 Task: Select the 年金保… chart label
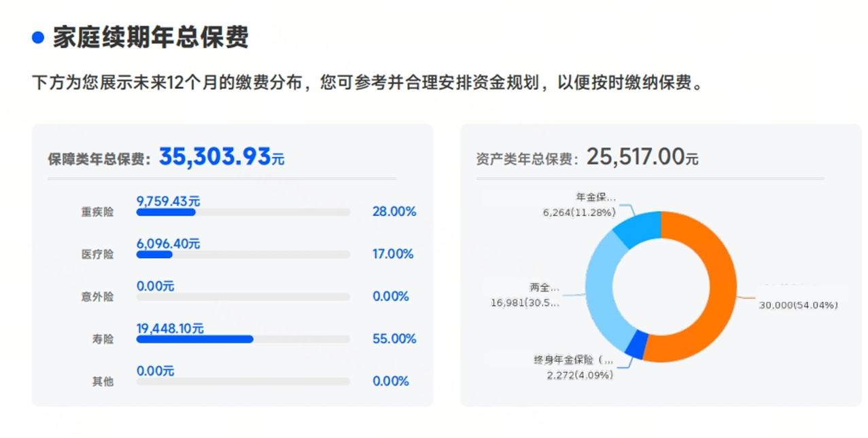(595, 198)
